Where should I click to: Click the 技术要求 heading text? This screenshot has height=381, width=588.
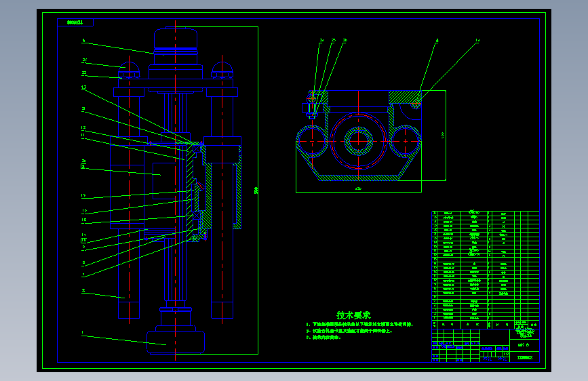click(353, 315)
